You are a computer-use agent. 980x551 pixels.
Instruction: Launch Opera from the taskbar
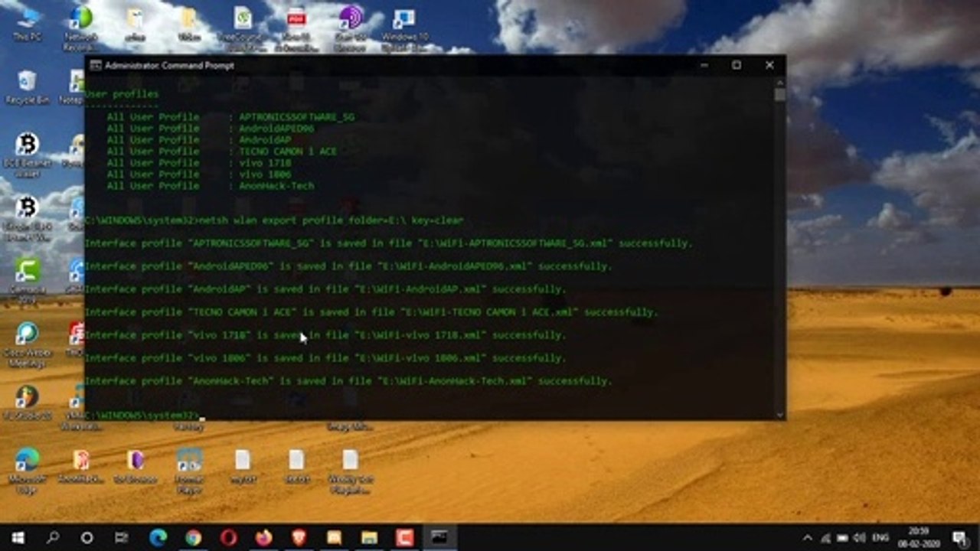pos(228,538)
